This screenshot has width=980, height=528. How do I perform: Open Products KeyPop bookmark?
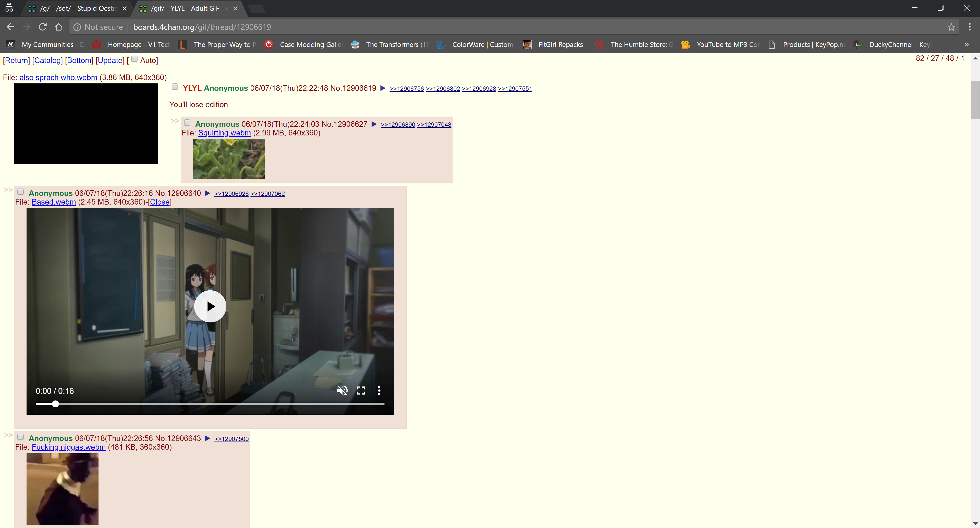pyautogui.click(x=807, y=44)
